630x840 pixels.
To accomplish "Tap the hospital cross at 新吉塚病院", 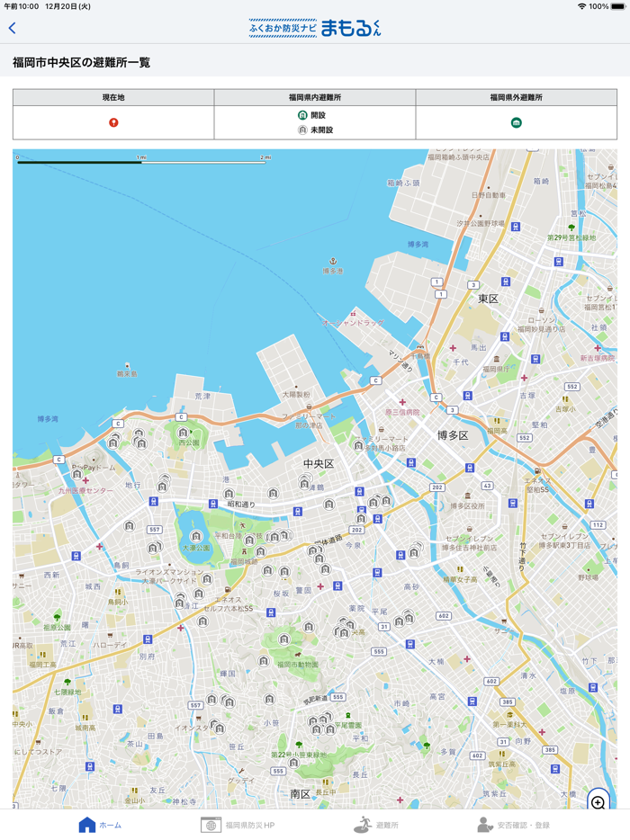I will click(x=598, y=348).
